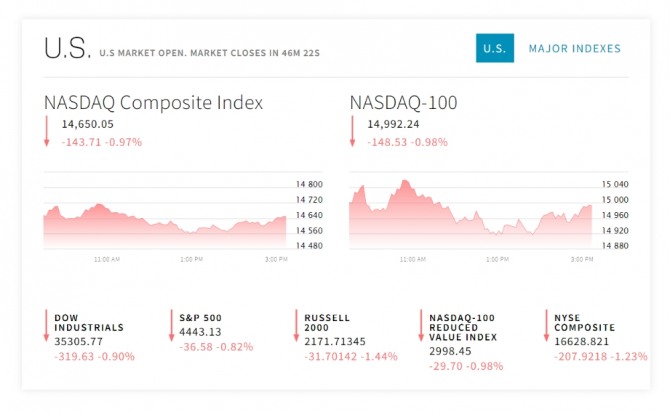Open the S&P 500 index link
This screenshot has width=670, height=412.
pos(200,317)
